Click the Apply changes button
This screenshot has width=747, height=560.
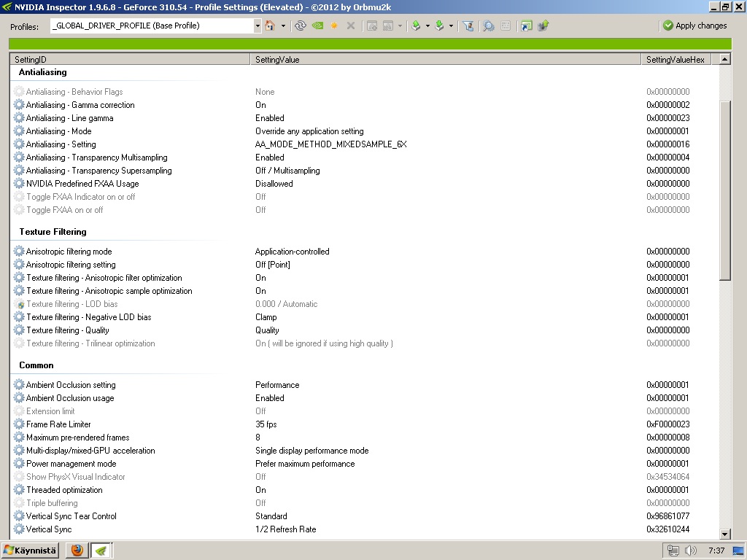point(695,26)
